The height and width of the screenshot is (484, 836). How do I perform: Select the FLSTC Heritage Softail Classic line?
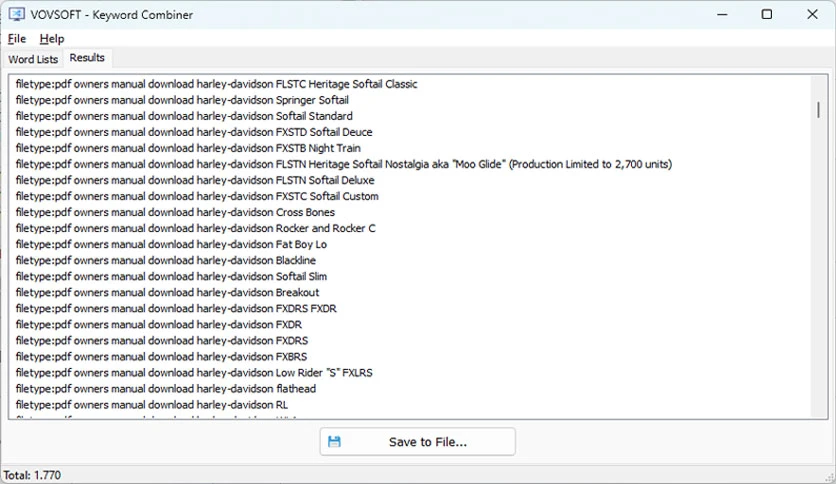[x=216, y=84]
